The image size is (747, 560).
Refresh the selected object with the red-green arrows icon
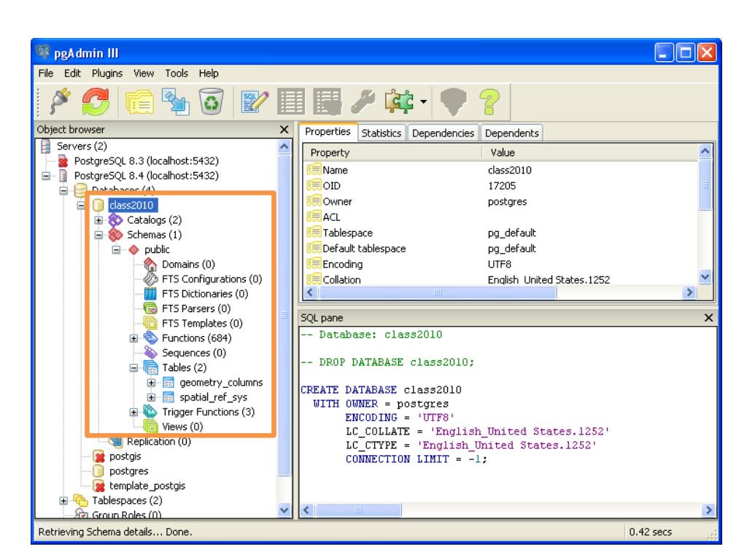[96, 101]
